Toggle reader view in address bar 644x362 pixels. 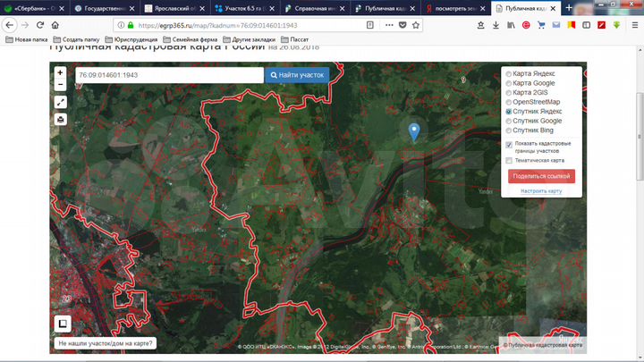pos(370,25)
